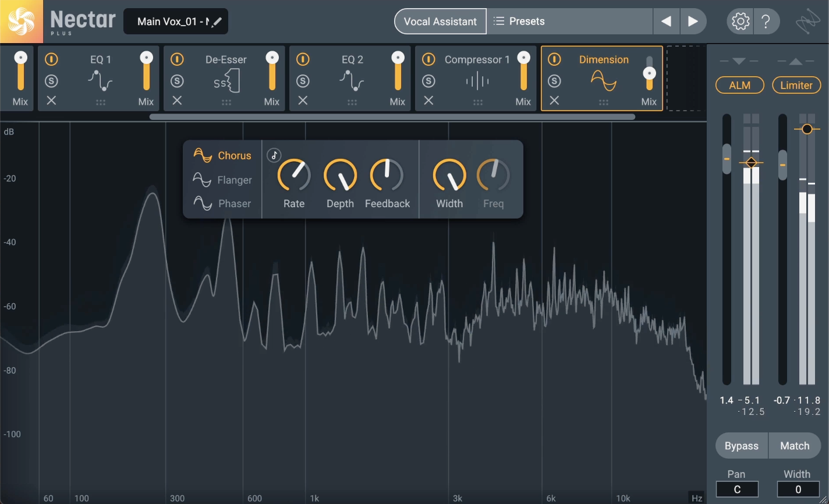This screenshot has width=829, height=504.
Task: Grab the EQ 1 reorder handle dots
Action: click(101, 102)
